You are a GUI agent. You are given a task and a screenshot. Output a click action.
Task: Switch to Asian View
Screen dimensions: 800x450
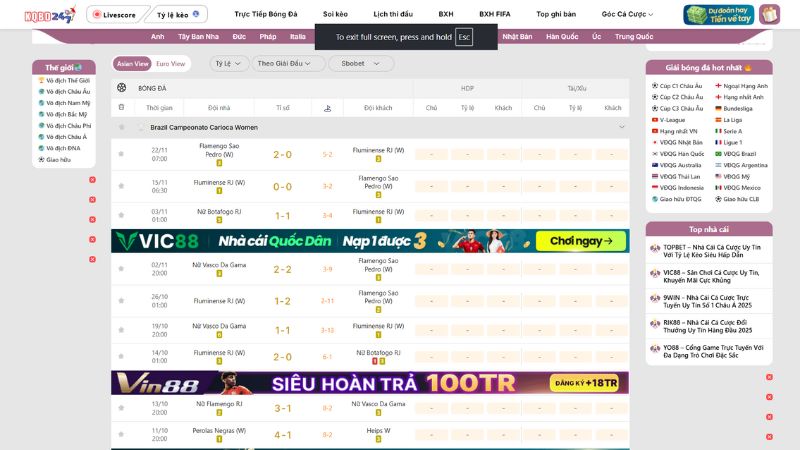click(x=133, y=63)
